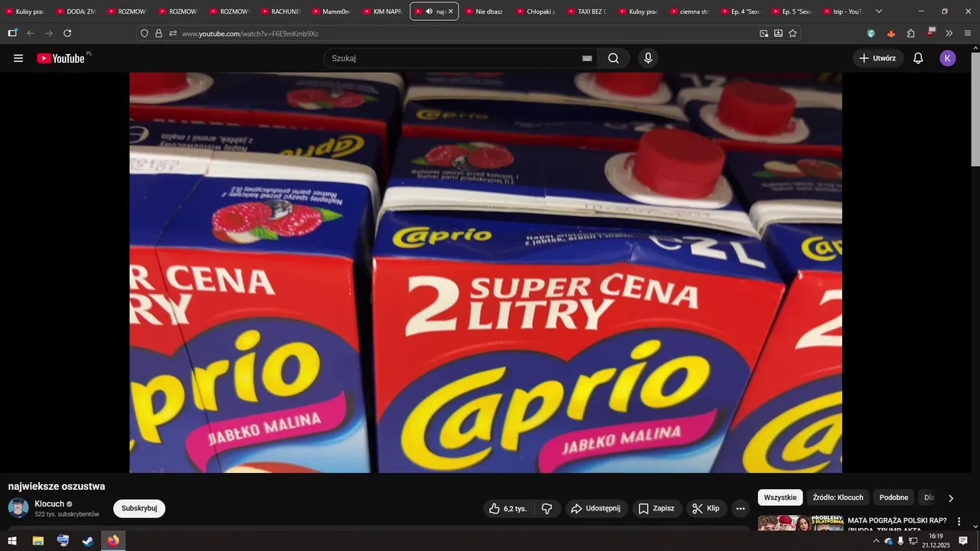This screenshot has height=551, width=980.
Task: Select the Podobne chip
Action: [x=893, y=497]
